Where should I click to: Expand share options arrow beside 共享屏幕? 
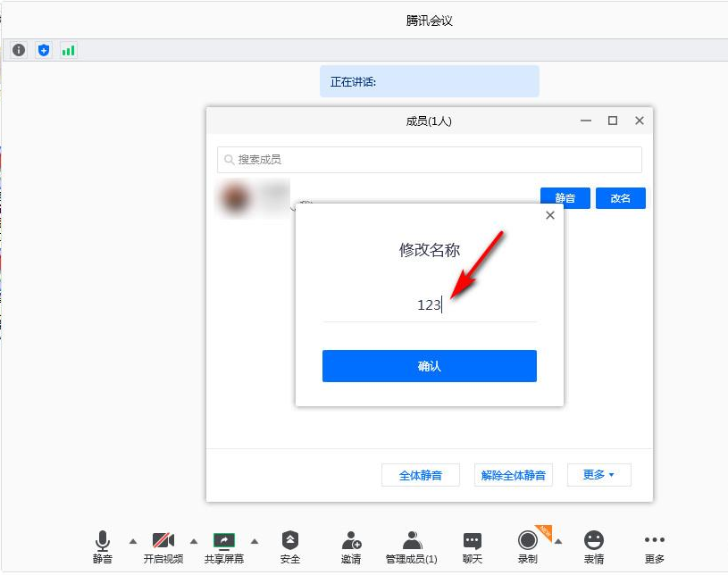255,541
